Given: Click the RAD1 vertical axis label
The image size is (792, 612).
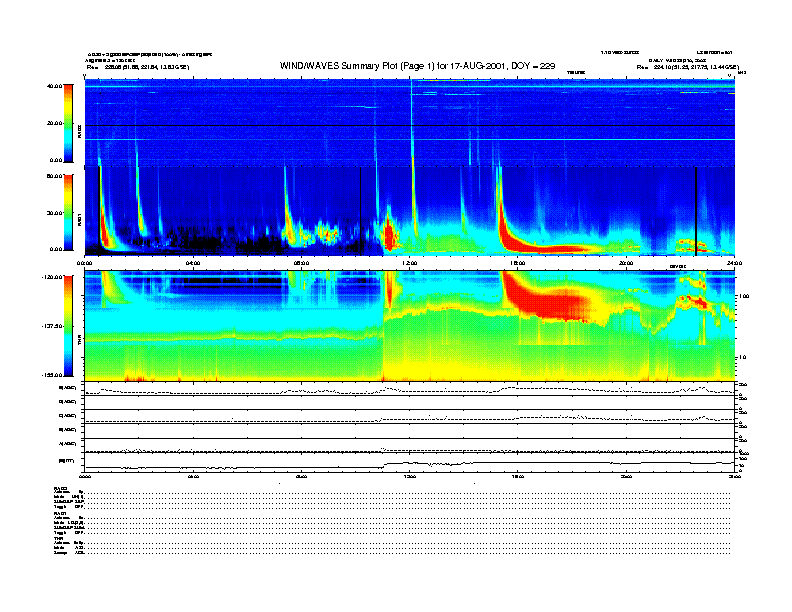Looking at the screenshot, I should 79,220.
